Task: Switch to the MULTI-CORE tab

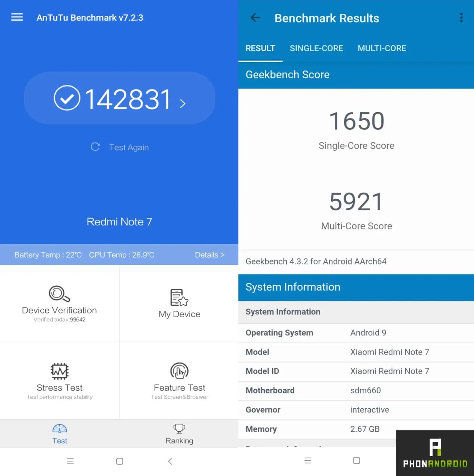Action: (x=382, y=48)
